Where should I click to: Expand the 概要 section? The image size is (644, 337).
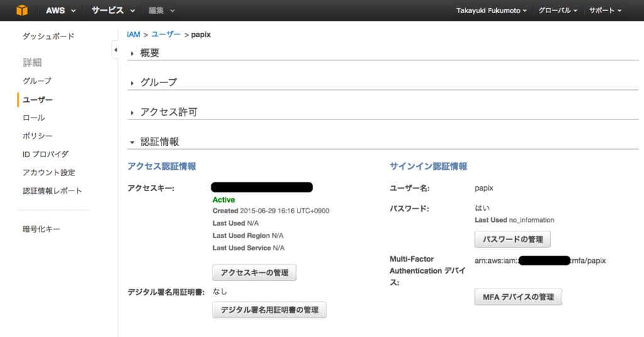tap(150, 53)
